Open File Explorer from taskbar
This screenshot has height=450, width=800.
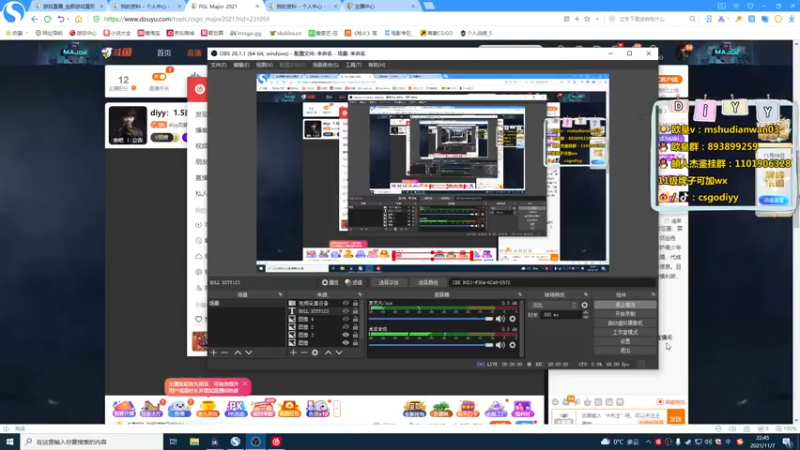[194, 441]
